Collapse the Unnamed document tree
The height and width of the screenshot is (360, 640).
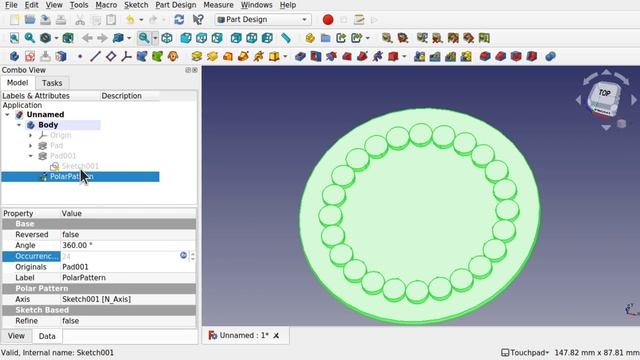[x=7, y=115]
